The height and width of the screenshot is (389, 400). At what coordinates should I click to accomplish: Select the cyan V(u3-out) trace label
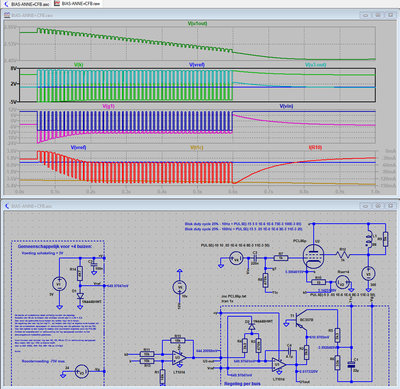(x=315, y=65)
